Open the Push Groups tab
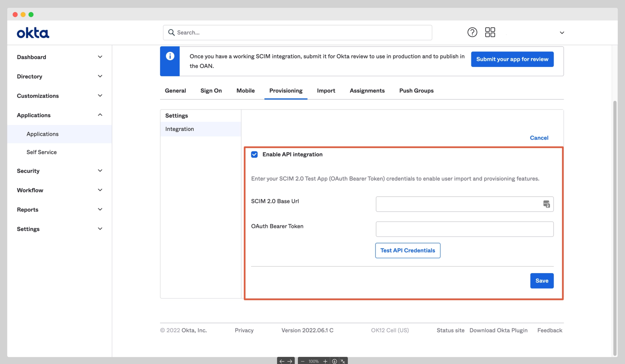The image size is (625, 364). [x=416, y=91]
